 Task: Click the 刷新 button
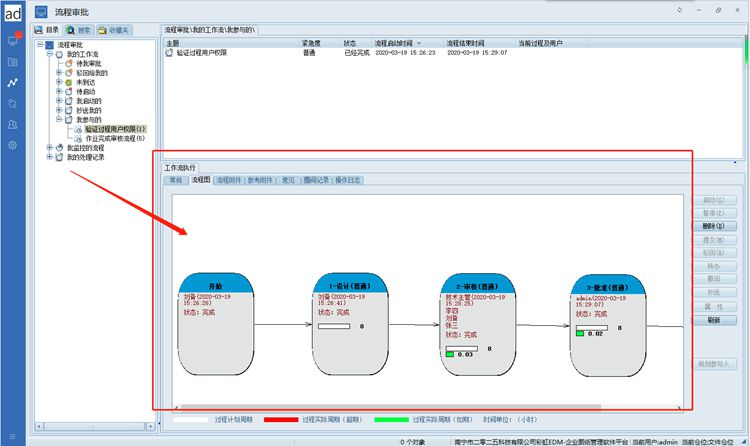tap(713, 320)
